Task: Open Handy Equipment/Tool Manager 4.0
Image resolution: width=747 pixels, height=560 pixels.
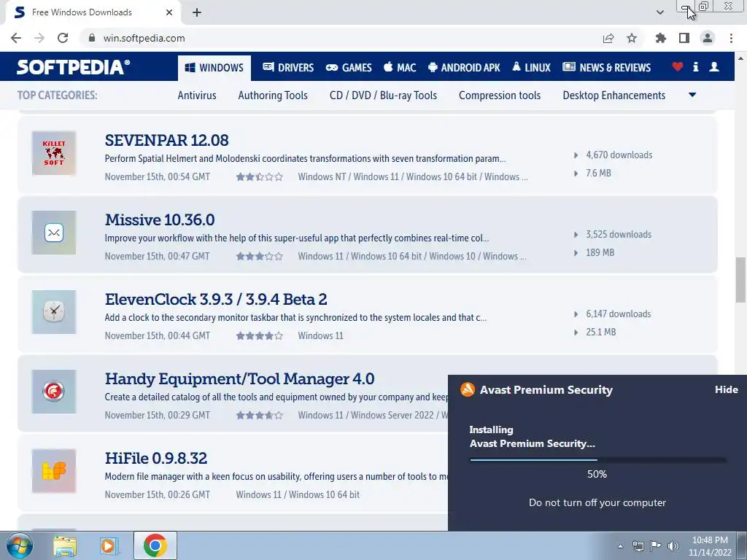Action: 239,378
